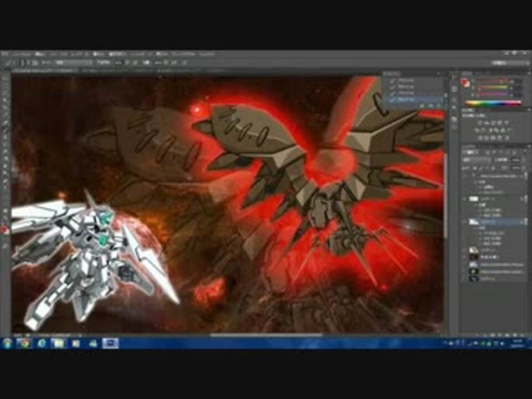The image size is (532, 399).
Task: Toggle airbrush mode in options bar
Action: [x=174, y=63]
